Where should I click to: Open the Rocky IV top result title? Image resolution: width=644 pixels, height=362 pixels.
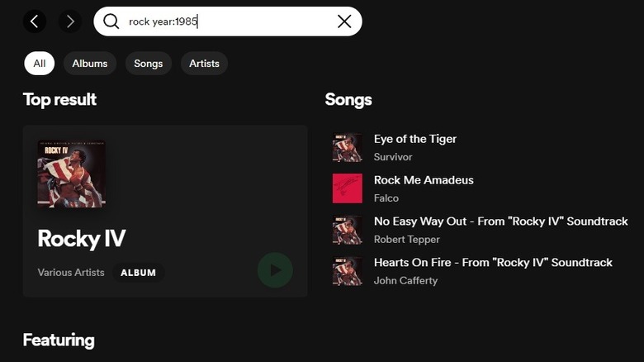pos(82,239)
